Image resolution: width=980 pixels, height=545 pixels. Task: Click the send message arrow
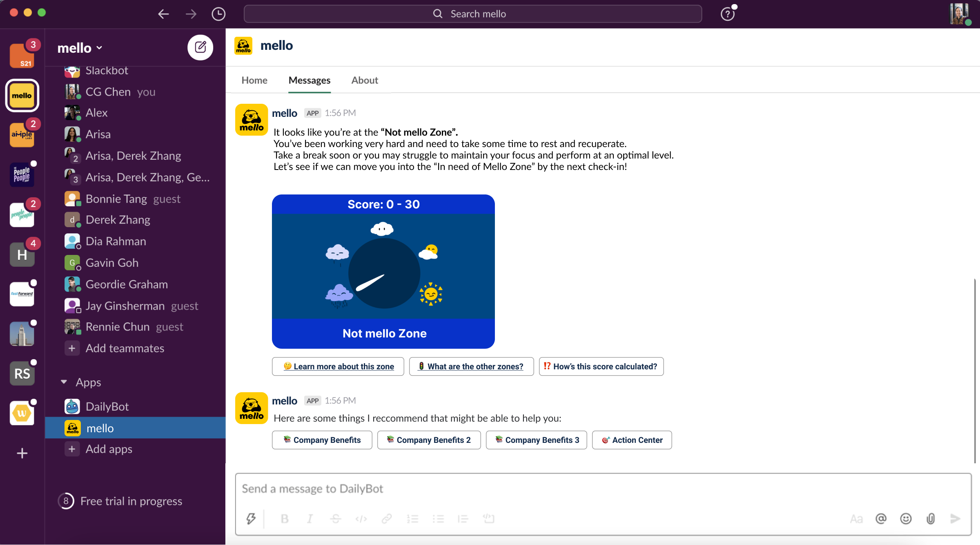pos(955,518)
